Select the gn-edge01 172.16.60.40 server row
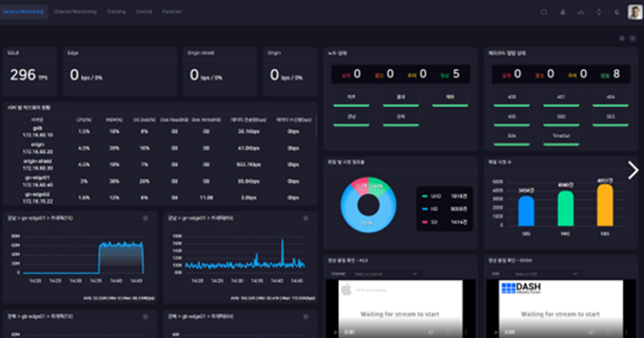This screenshot has width=644, height=338. tap(161, 181)
